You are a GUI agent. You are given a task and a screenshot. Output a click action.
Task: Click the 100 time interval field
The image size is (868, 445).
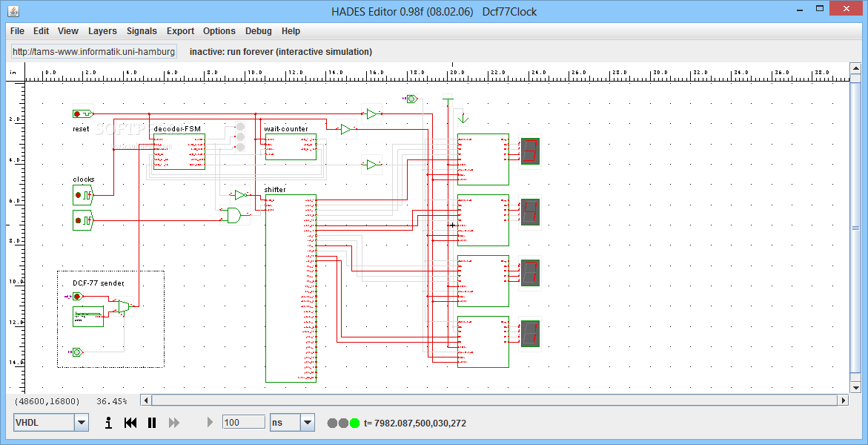244,422
